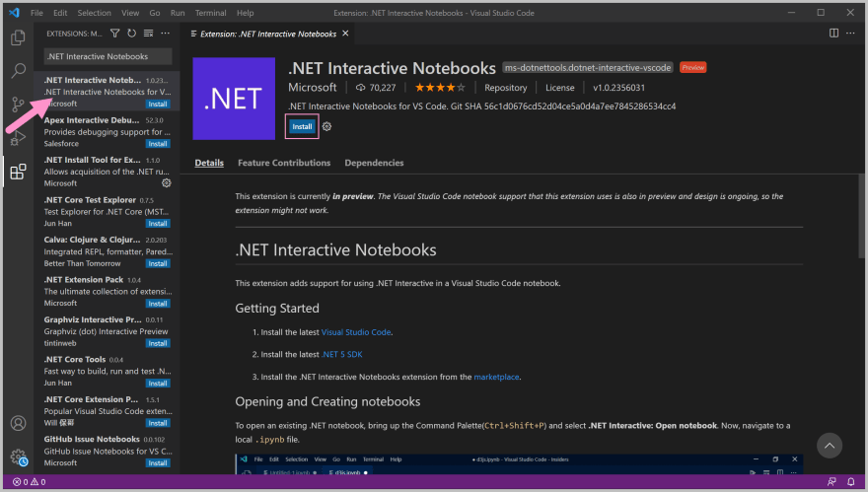Click the ms-dotnettools.dotnet-interactive-vscode identifier
This screenshot has width=868, height=492.
(588, 67)
